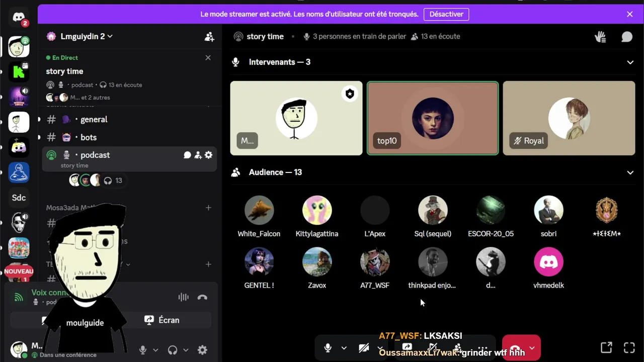Open Sql (sequel) audience avatar

433,210
